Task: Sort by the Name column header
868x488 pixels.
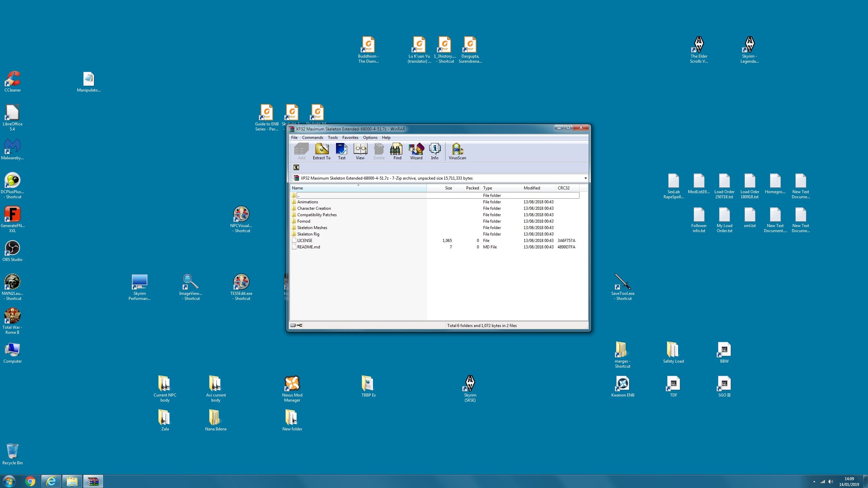Action: [x=358, y=188]
